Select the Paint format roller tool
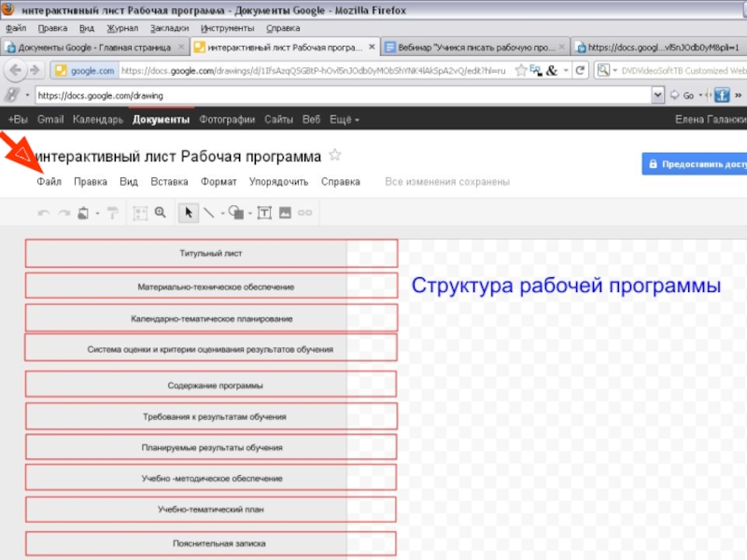The width and height of the screenshot is (747, 560). pyautogui.click(x=112, y=213)
